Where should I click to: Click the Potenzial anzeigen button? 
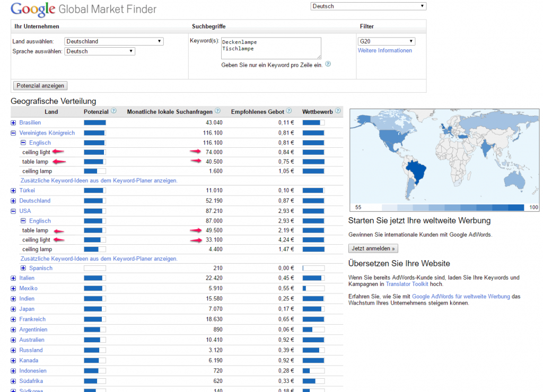[40, 85]
